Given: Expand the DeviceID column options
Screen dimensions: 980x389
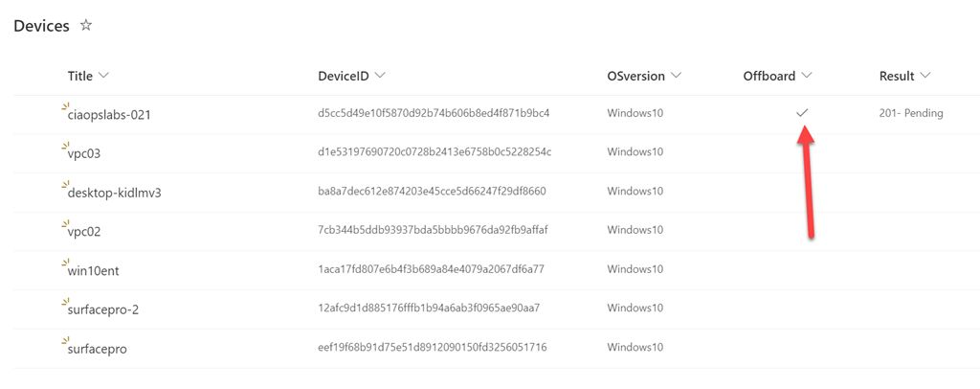Looking at the screenshot, I should click(380, 76).
